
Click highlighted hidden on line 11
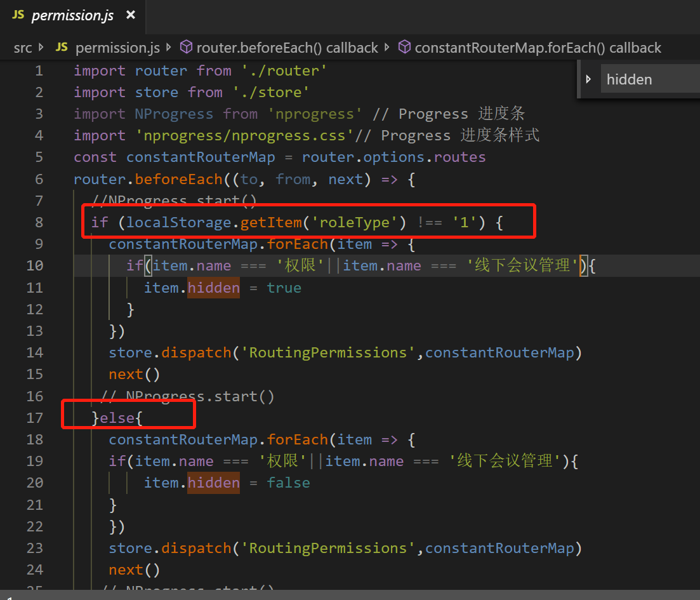click(213, 288)
